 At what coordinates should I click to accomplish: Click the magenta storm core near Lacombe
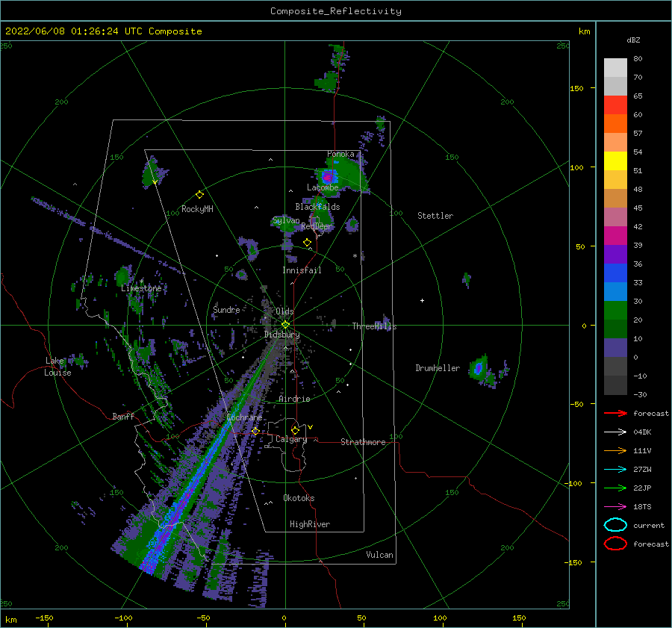tap(329, 176)
